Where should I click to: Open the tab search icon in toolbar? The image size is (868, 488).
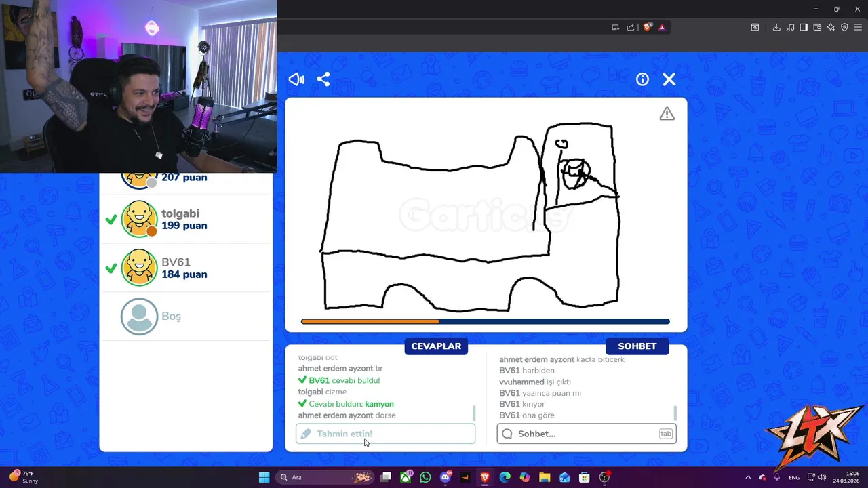click(x=755, y=27)
